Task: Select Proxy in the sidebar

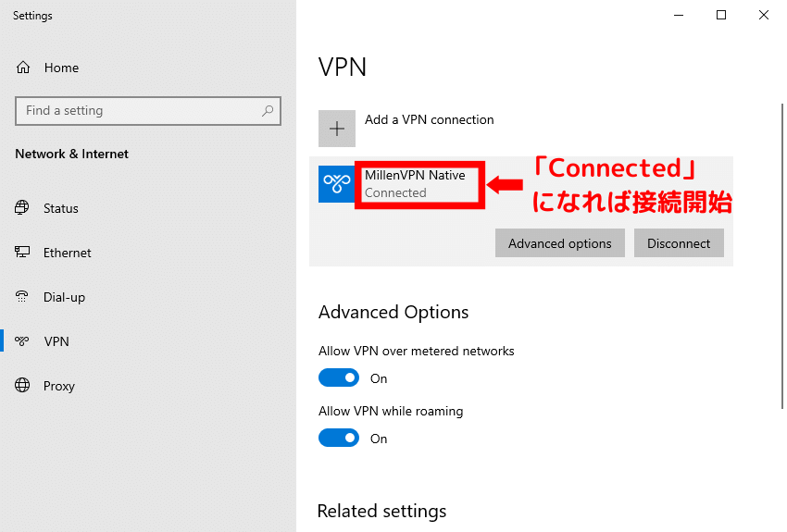Action: pyautogui.click(x=59, y=386)
